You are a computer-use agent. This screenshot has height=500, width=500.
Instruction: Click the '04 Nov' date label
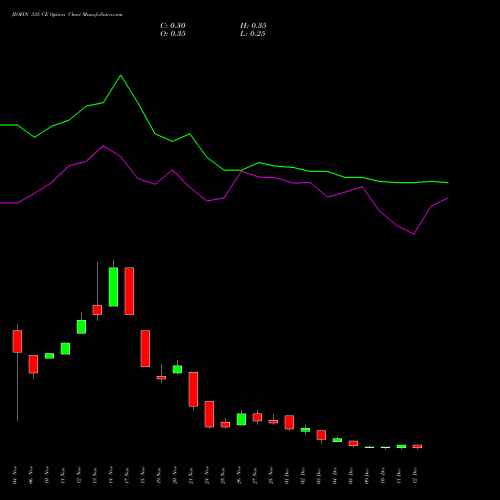(15, 475)
